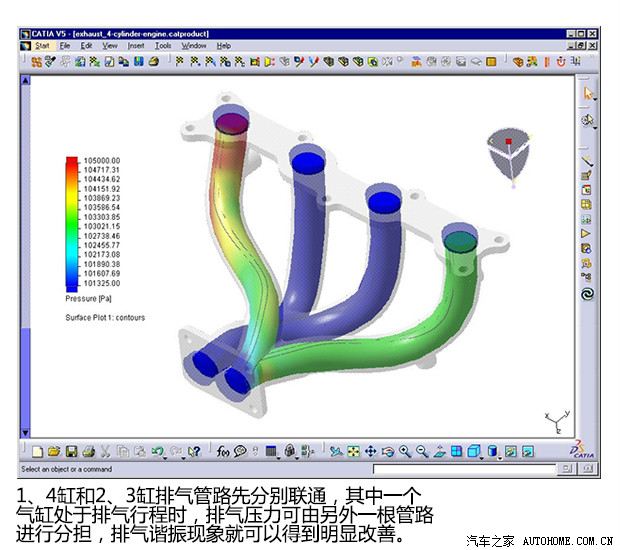This screenshot has height=550, width=620.
Task: Click the Zoom In magnifier icon
Action: [x=405, y=451]
